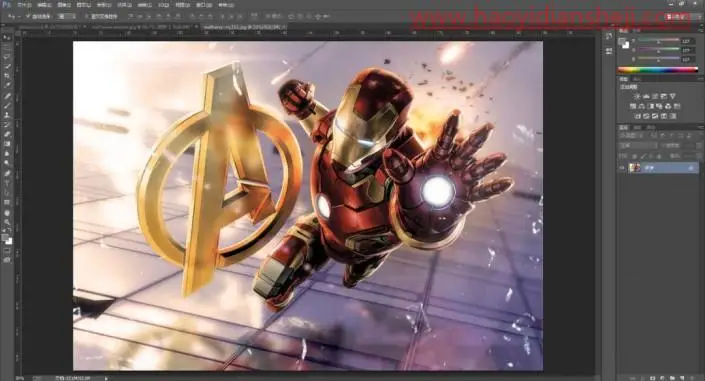The width and height of the screenshot is (705, 381).
Task: Add a Hue/Saturation adjustment layer
Action: [633, 106]
